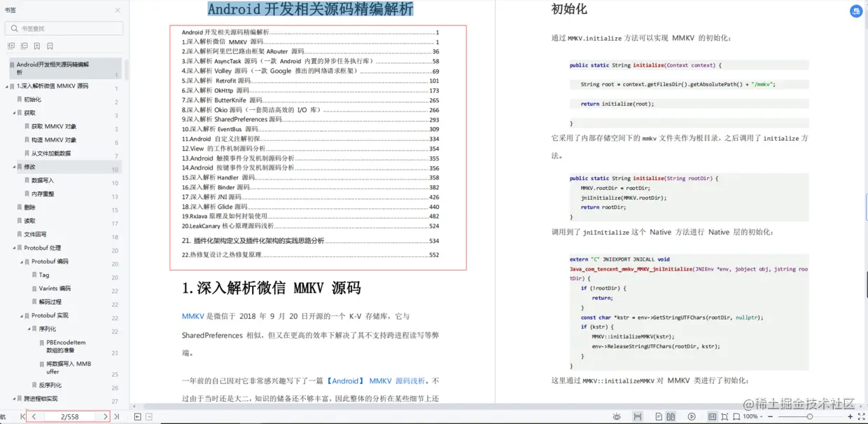Open the 读取 bookmark
The width and height of the screenshot is (868, 424).
pos(29,221)
